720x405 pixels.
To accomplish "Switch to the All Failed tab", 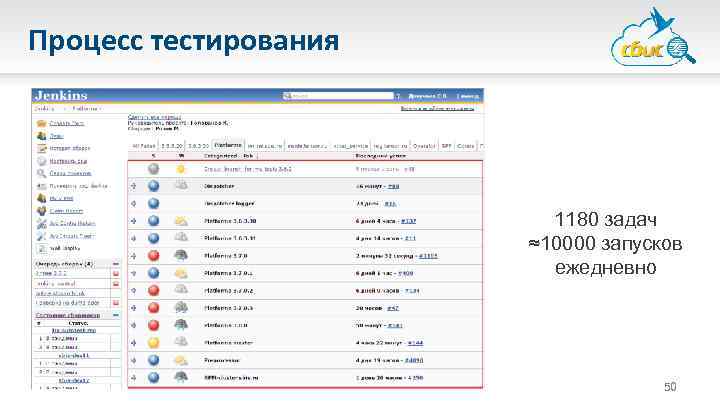I will 144,146.
